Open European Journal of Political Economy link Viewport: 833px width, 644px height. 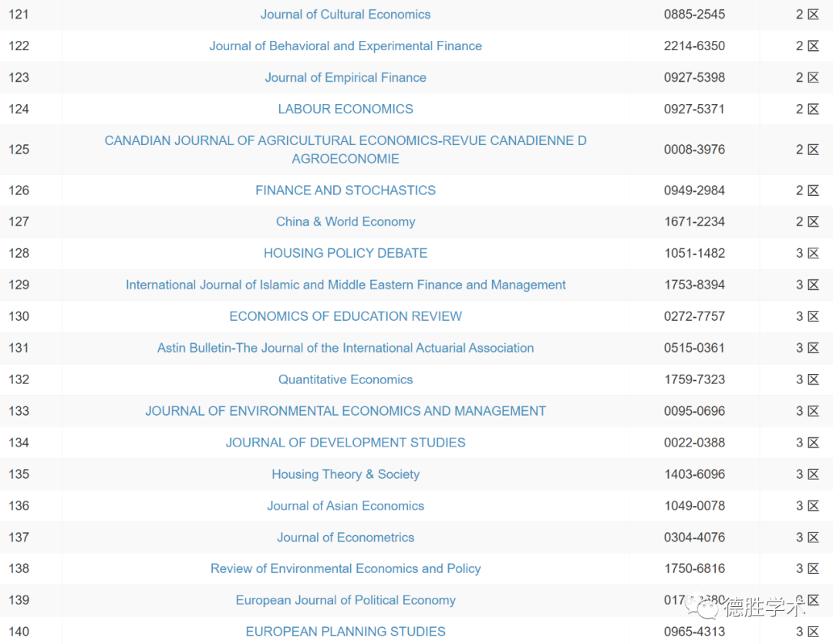(x=346, y=600)
